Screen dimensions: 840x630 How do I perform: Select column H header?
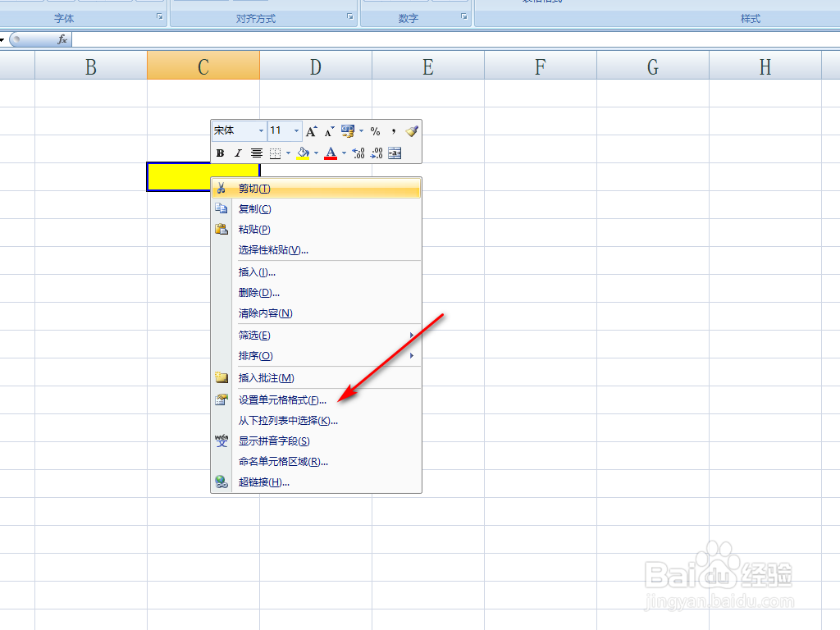[x=765, y=66]
